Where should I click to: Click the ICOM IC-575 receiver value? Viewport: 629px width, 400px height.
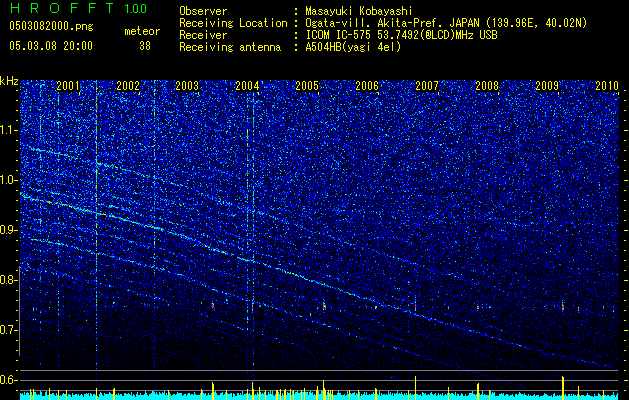coord(402,35)
